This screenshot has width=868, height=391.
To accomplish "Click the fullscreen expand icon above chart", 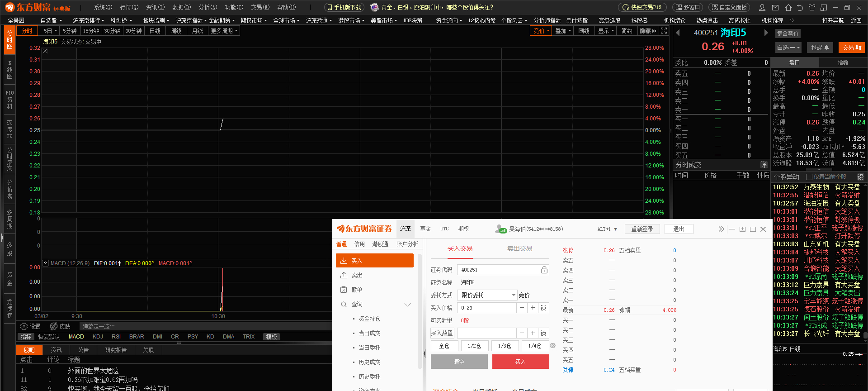I will [664, 31].
